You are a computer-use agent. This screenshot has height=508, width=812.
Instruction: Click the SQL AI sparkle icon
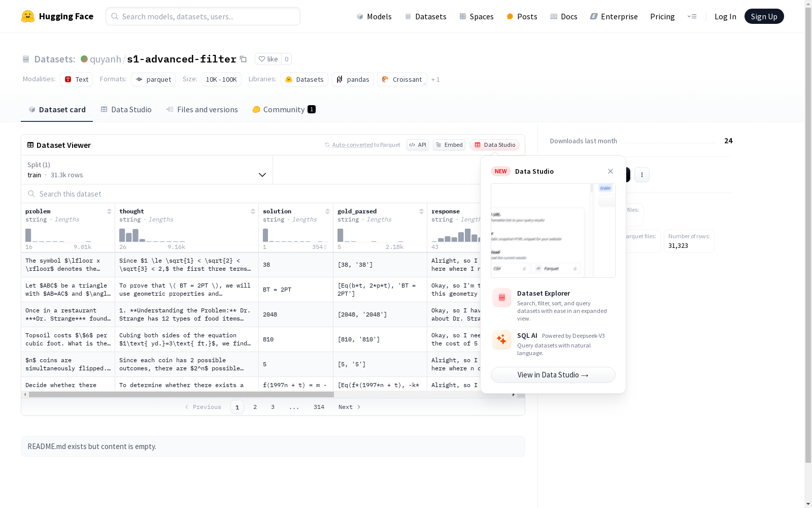pyautogui.click(x=502, y=340)
